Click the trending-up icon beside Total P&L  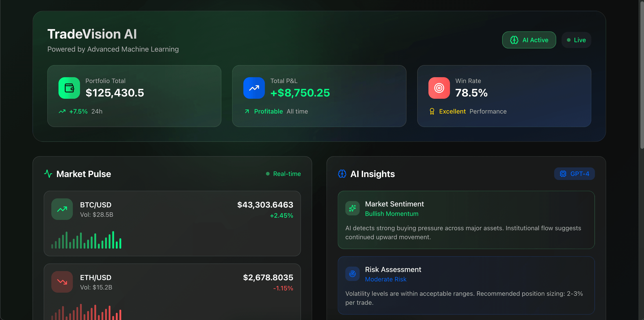[254, 88]
